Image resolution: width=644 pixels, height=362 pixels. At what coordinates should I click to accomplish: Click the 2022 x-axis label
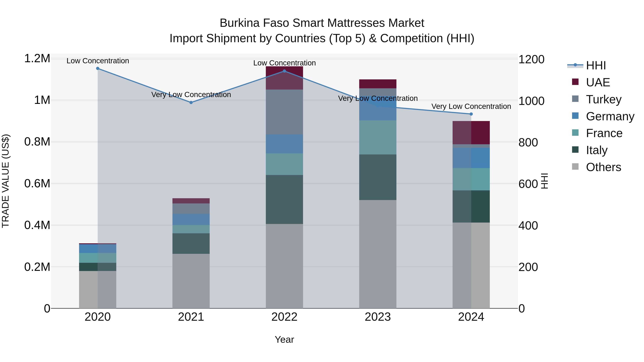pyautogui.click(x=284, y=317)
